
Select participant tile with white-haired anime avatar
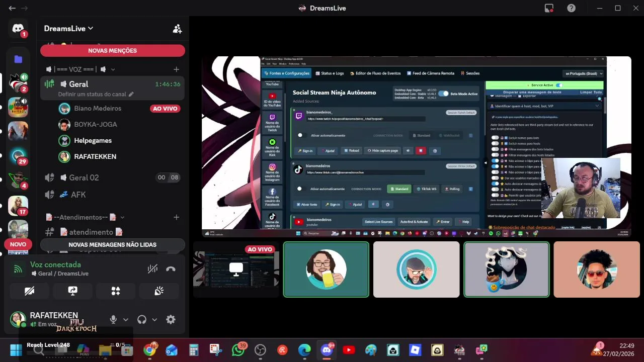(x=506, y=269)
